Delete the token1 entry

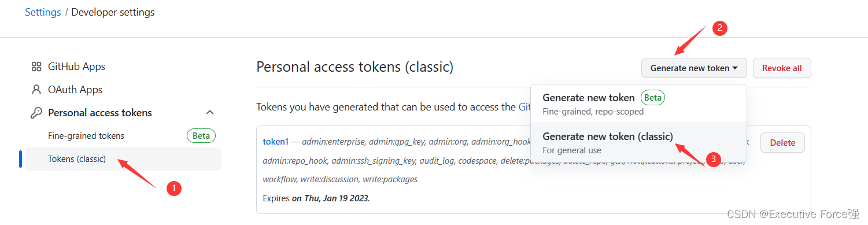point(782,143)
